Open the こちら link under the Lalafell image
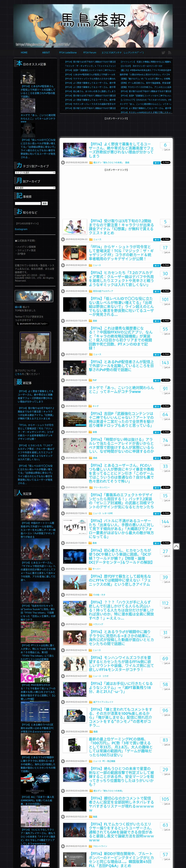This screenshot has width=186, height=868. click(x=19, y=374)
